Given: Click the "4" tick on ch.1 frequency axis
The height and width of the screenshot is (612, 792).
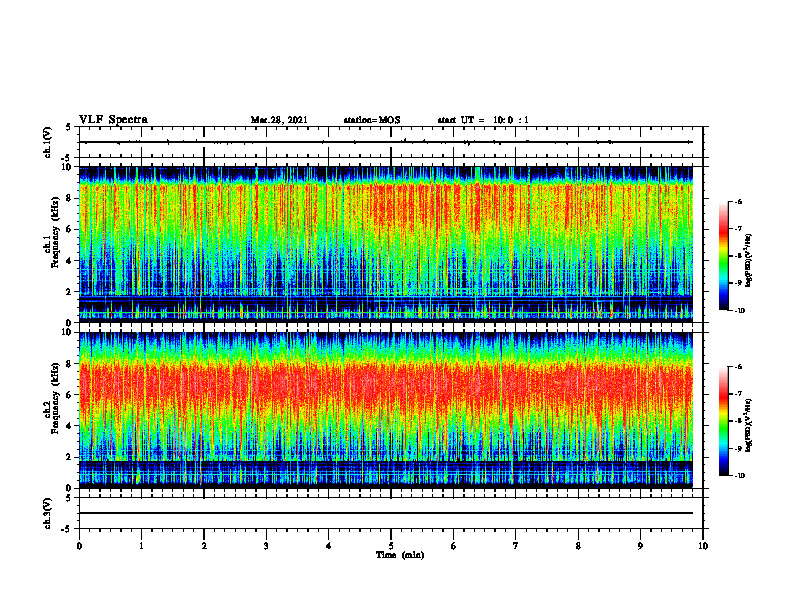Looking at the screenshot, I should 70,261.
